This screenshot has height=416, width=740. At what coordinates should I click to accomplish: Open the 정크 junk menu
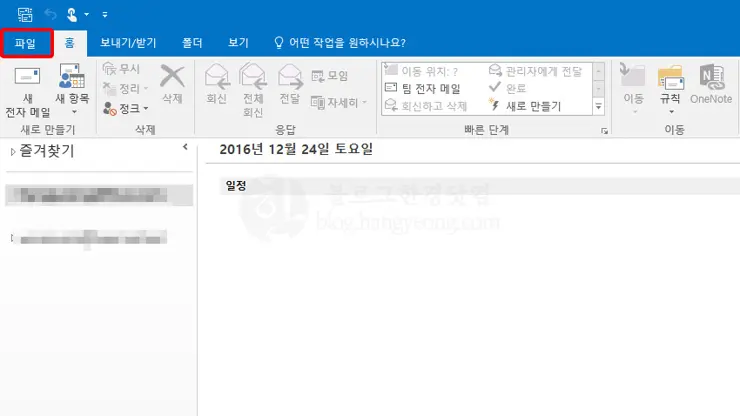coord(126,109)
